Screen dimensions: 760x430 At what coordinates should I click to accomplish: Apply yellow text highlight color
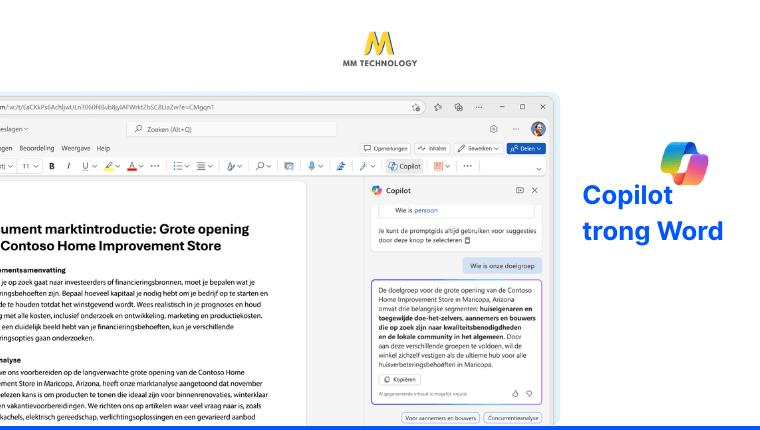pos(109,166)
